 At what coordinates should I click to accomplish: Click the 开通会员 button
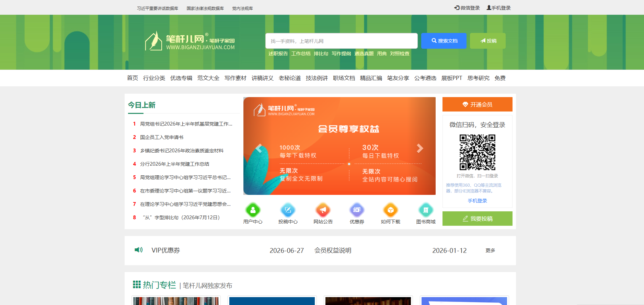(478, 104)
